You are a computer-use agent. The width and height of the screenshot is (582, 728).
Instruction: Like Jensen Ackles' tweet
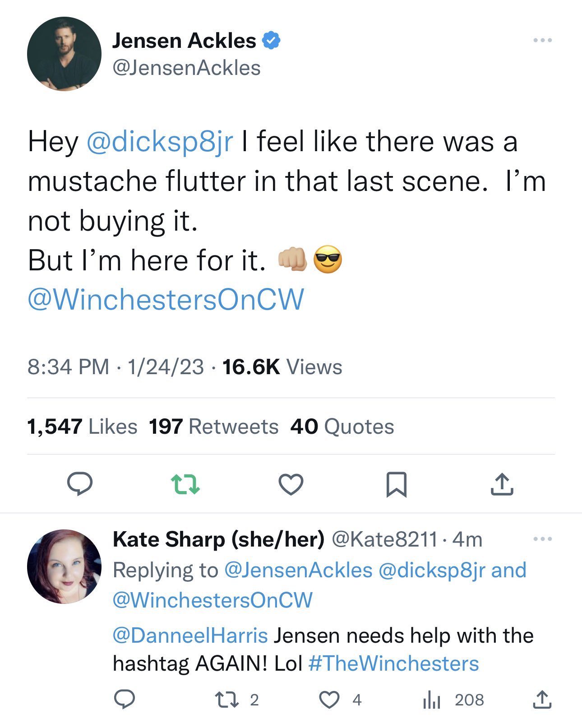291,484
